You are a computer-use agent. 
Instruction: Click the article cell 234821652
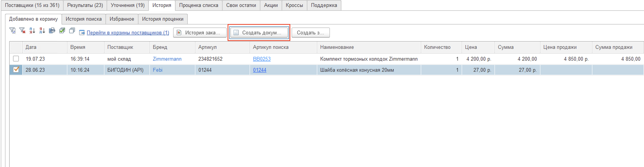click(x=222, y=59)
